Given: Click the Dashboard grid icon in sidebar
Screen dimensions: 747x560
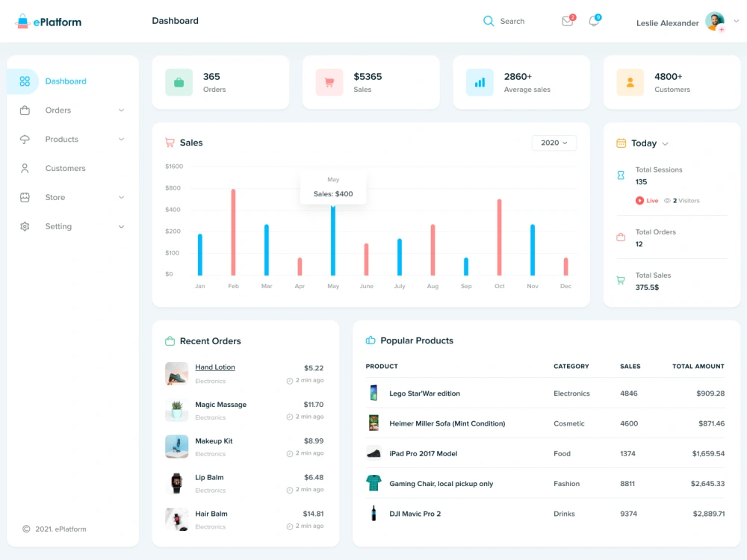Looking at the screenshot, I should [x=25, y=81].
